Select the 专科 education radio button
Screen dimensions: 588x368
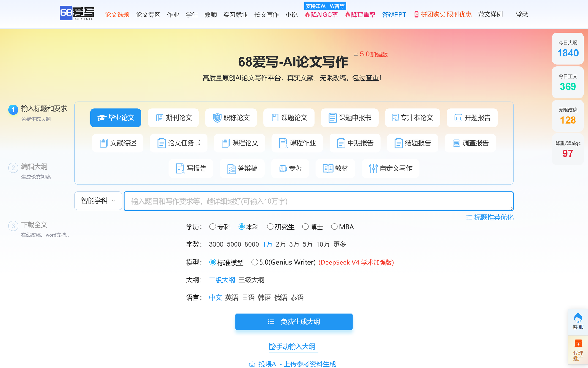pos(213,227)
